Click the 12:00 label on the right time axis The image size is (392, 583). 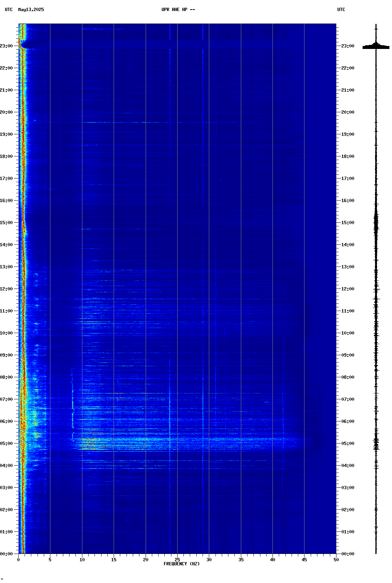[x=348, y=289]
